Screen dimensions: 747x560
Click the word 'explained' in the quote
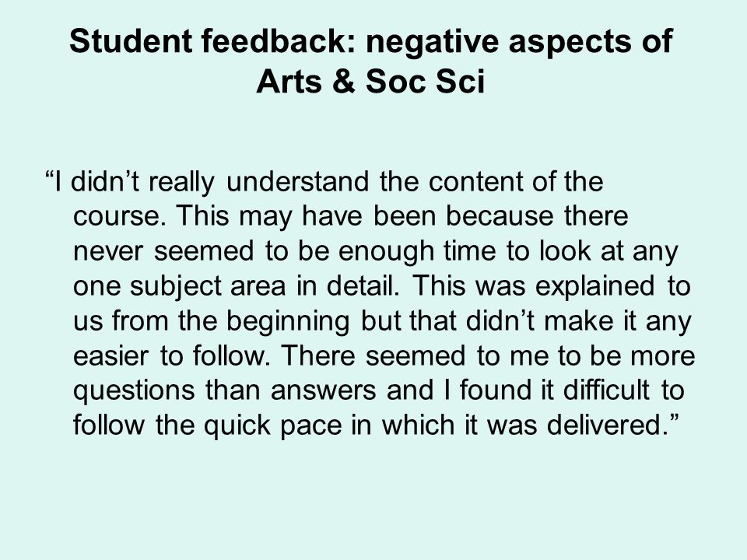pos(594,287)
